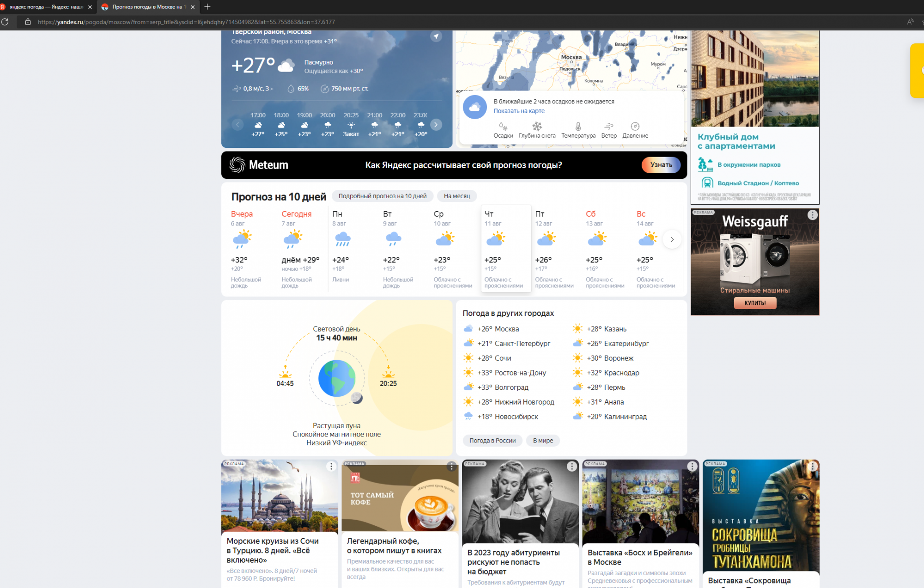The image size is (924, 588).
Task: Select the Осадки map layer icon
Action: 503,127
